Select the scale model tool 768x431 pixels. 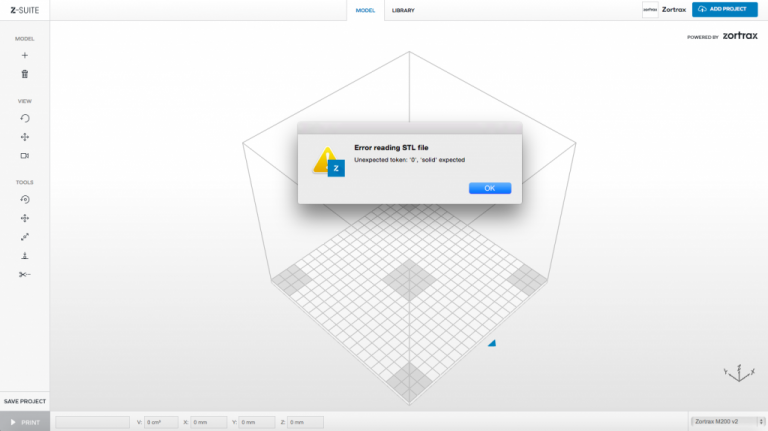[x=25, y=237]
